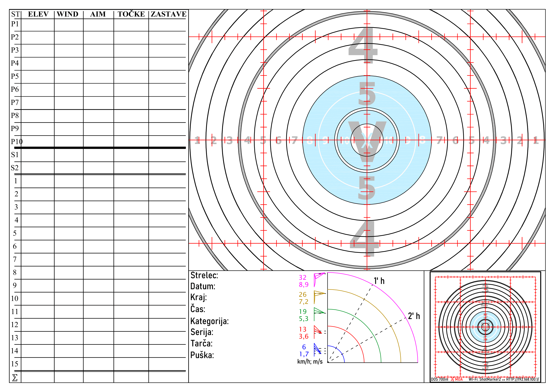Image resolution: width=555 pixels, height=392 pixels.
Task: Select the P10 row label
Action: 17,142
